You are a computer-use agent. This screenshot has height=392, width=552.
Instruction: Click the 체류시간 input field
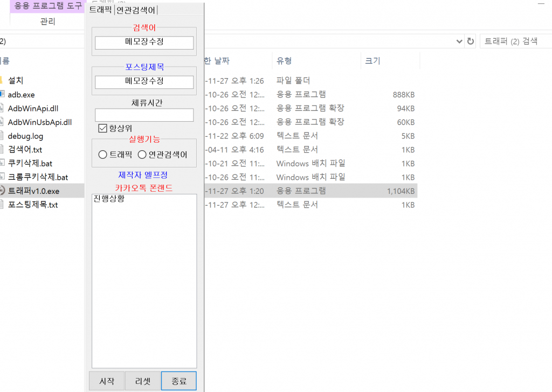pos(144,115)
